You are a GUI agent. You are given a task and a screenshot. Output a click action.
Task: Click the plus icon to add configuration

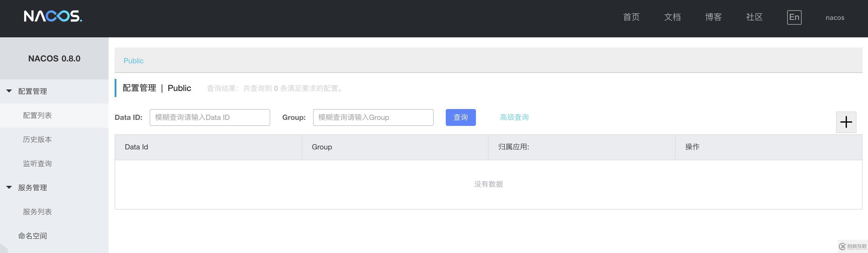pyautogui.click(x=846, y=122)
